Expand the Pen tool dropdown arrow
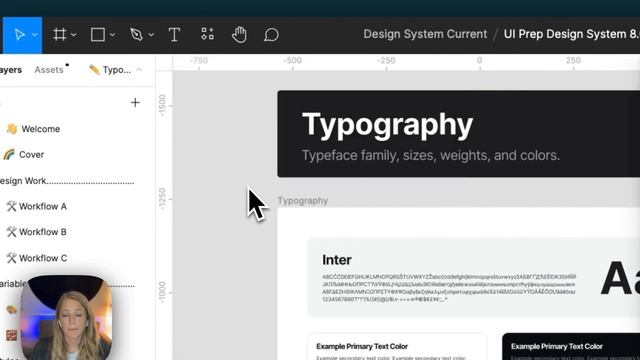 coord(151,35)
